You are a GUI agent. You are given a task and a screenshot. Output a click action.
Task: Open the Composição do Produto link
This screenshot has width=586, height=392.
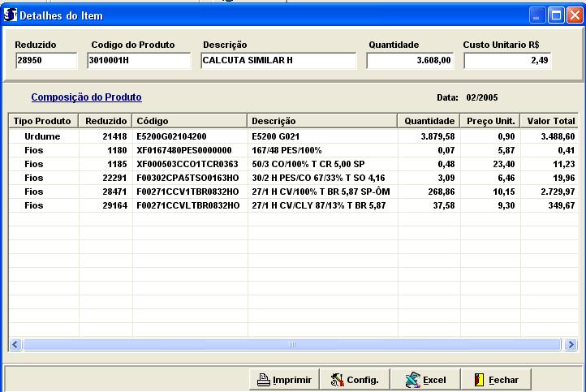pos(86,97)
